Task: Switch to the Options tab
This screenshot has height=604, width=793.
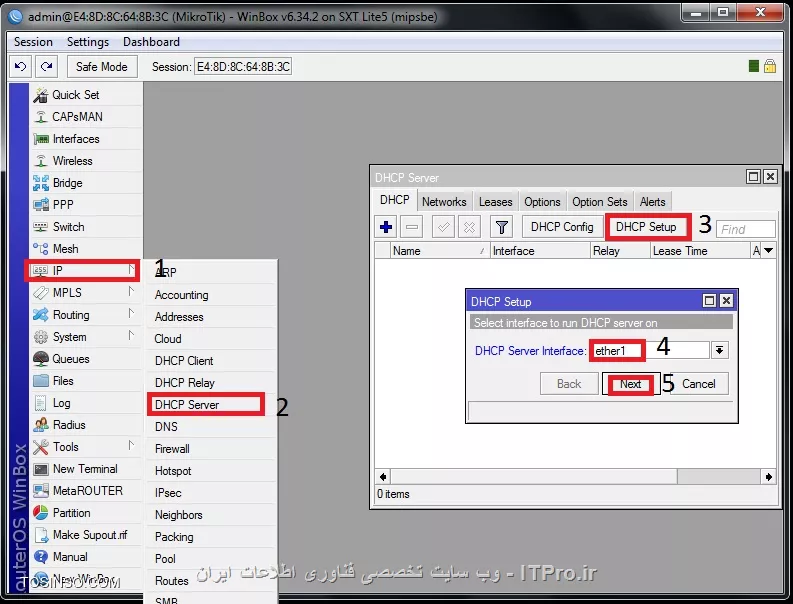Action: click(542, 202)
